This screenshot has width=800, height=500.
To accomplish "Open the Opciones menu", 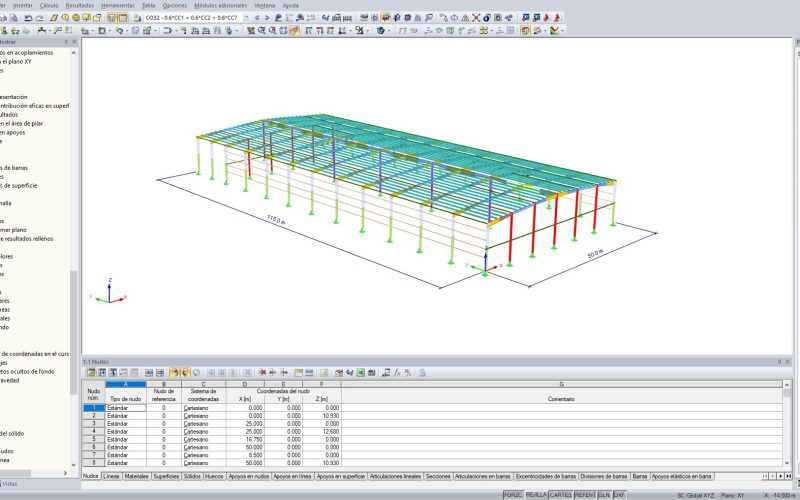I will click(174, 6).
